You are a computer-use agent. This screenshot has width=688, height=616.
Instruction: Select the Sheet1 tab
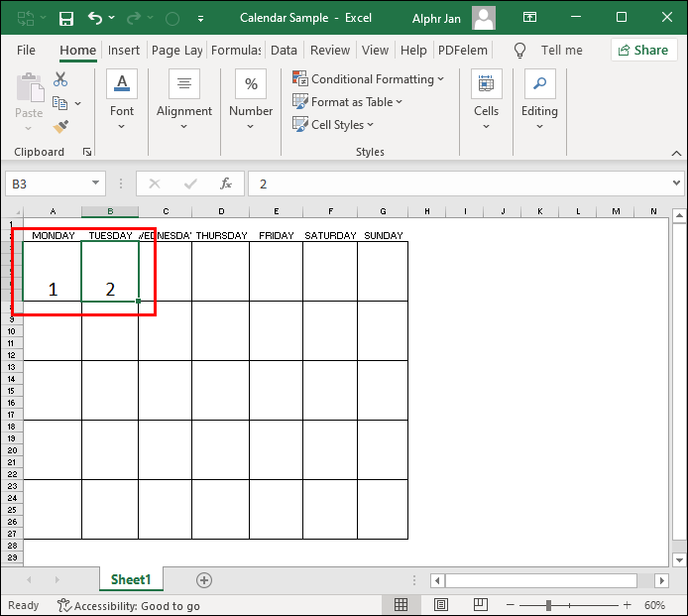[131, 579]
